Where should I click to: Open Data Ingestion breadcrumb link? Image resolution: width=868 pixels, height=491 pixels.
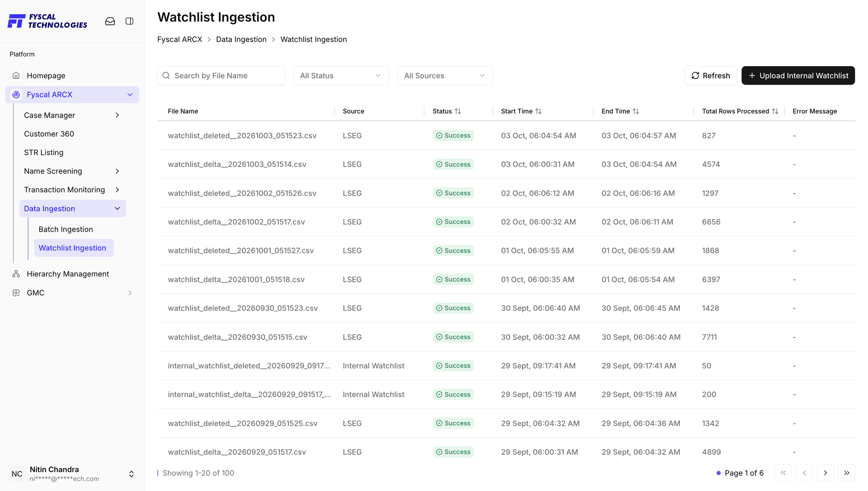point(241,39)
